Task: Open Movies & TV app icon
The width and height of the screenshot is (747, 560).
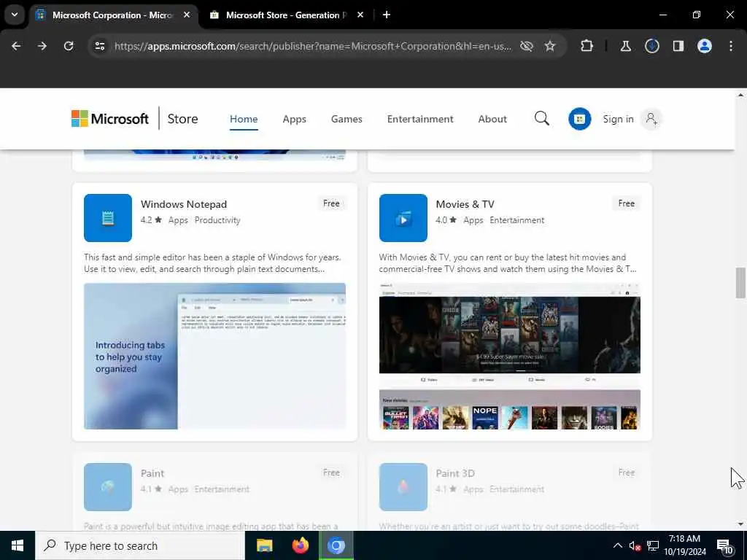Action: tap(403, 217)
